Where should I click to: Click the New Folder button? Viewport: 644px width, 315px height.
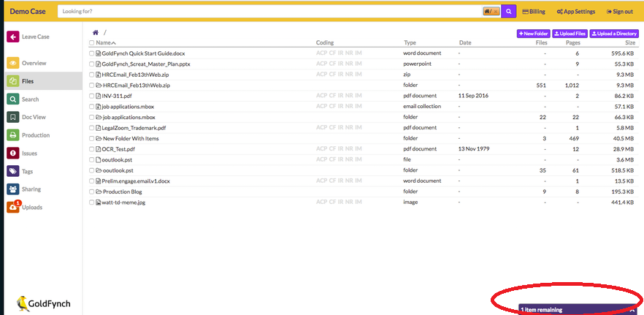(x=533, y=34)
